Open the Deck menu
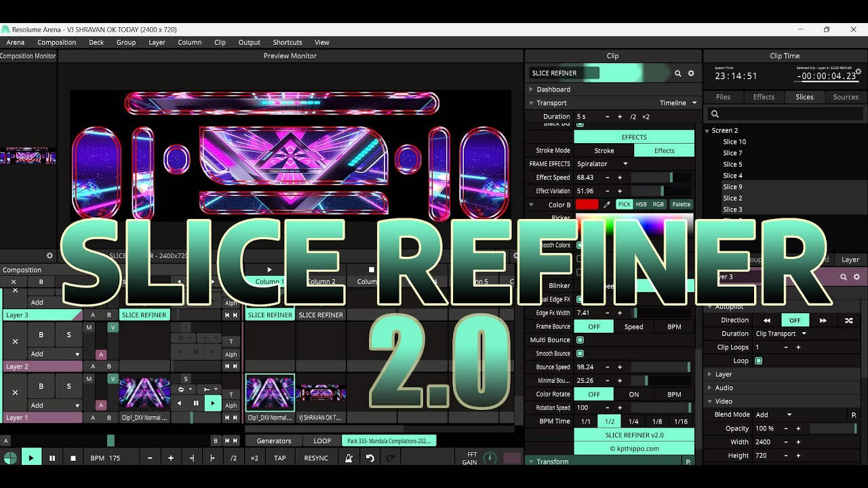868x488 pixels. (96, 42)
